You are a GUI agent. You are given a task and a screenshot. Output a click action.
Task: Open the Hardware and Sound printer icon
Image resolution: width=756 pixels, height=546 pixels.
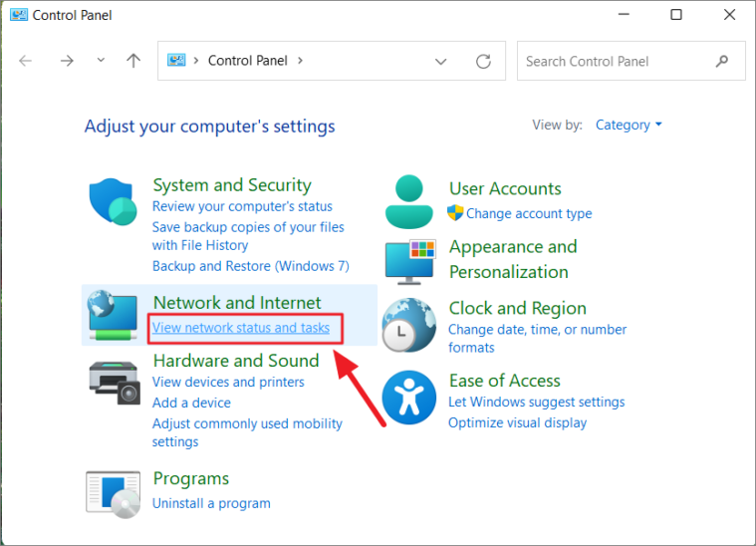tap(115, 383)
